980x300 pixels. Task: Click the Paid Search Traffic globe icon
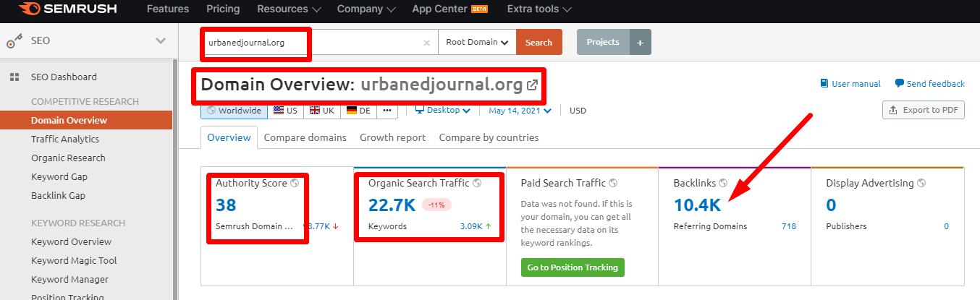[x=613, y=184]
